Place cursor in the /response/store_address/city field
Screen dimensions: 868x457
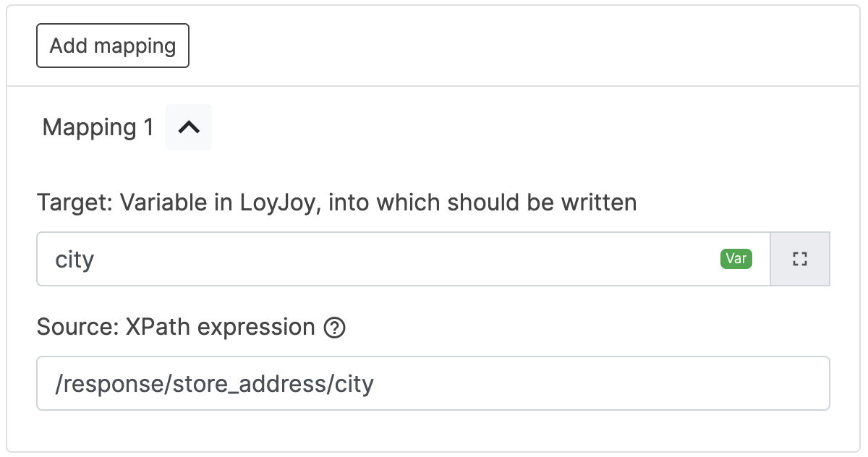click(433, 383)
